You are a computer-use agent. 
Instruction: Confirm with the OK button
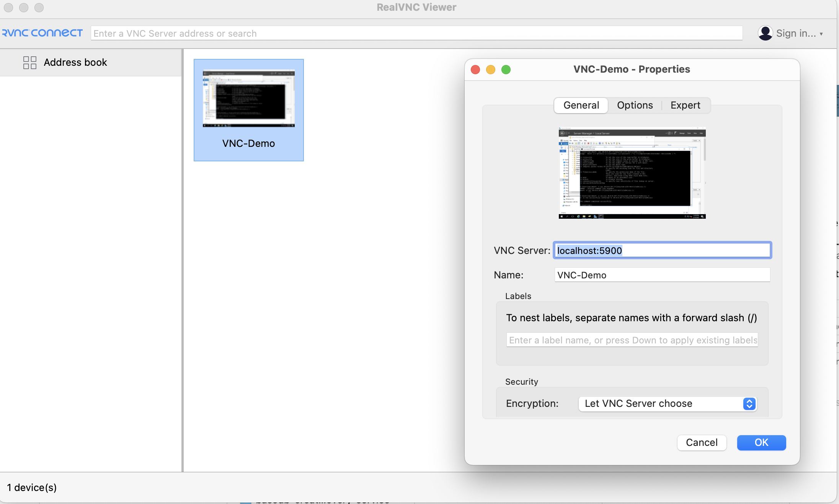(x=761, y=442)
